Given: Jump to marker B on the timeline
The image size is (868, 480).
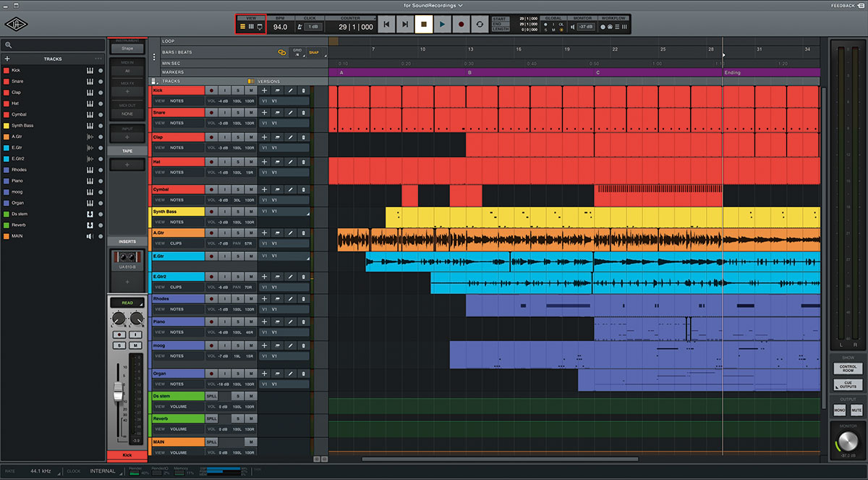Looking at the screenshot, I should (x=470, y=72).
